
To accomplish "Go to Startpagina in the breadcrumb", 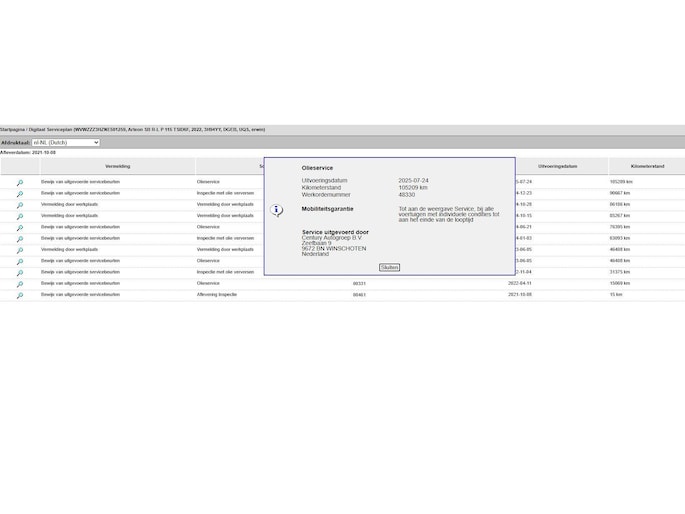I will click(x=11, y=129).
